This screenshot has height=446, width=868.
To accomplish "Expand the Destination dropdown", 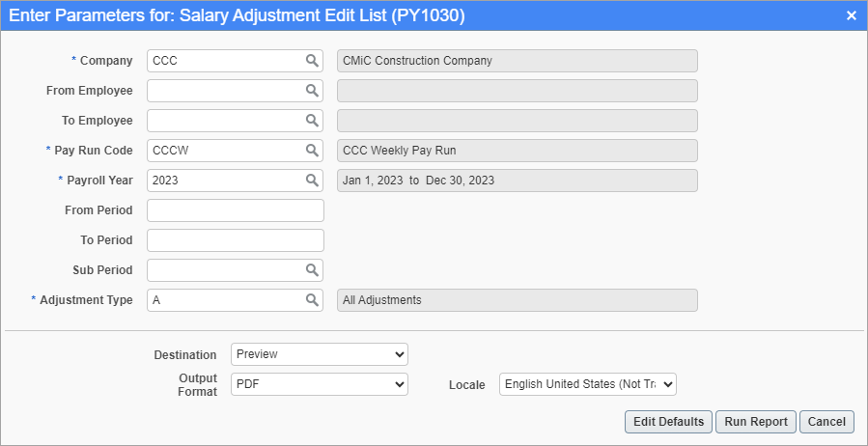I will [x=320, y=354].
